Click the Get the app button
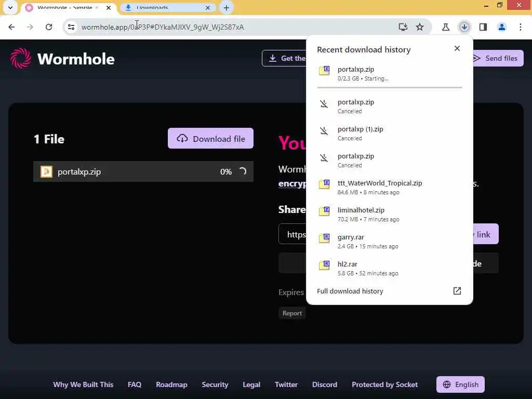The height and width of the screenshot is (399, 532). 284,58
